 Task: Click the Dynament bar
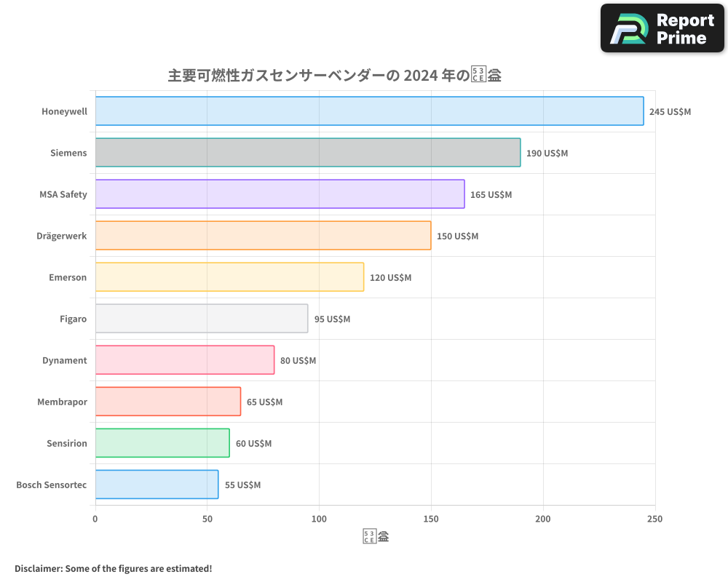[x=184, y=360]
